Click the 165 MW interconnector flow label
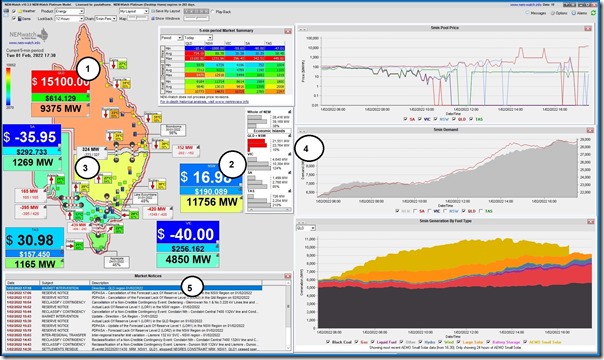 pos(29,194)
